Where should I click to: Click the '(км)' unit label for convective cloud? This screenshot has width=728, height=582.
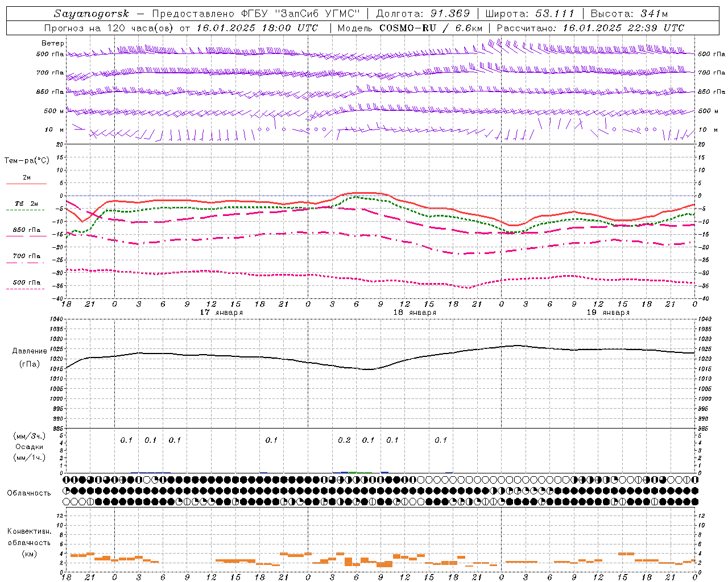click(x=30, y=554)
